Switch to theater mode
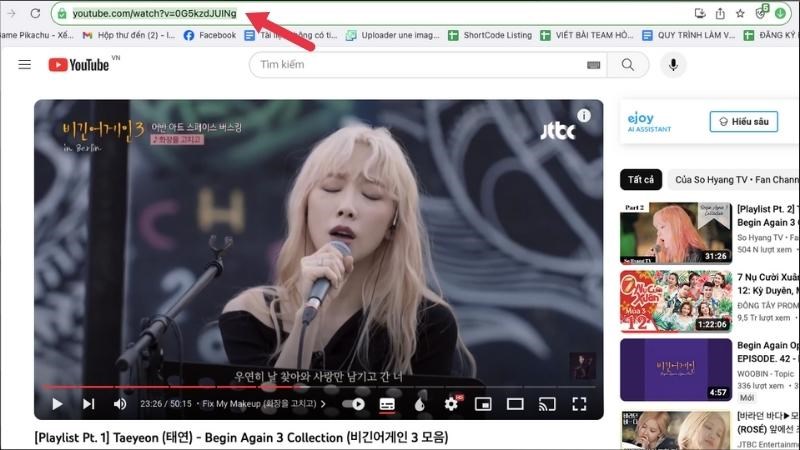800x450 pixels. [515, 404]
